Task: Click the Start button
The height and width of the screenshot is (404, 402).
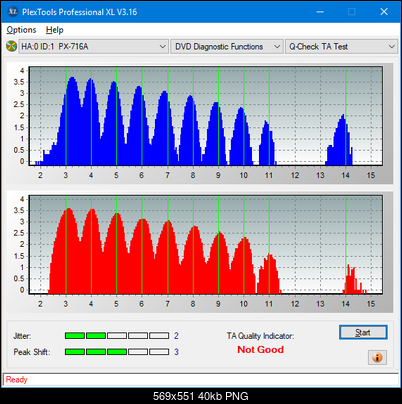Action: click(363, 333)
